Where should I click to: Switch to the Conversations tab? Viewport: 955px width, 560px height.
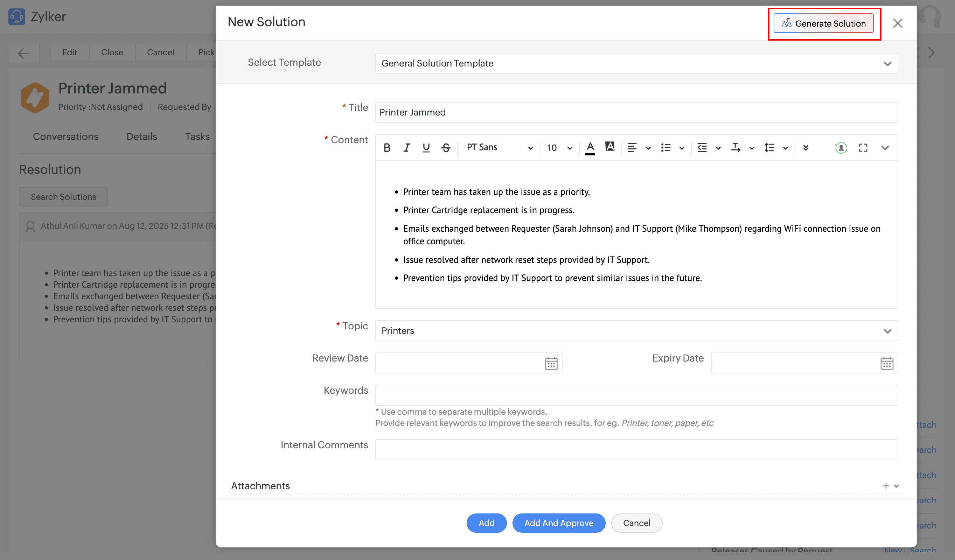pos(65,136)
